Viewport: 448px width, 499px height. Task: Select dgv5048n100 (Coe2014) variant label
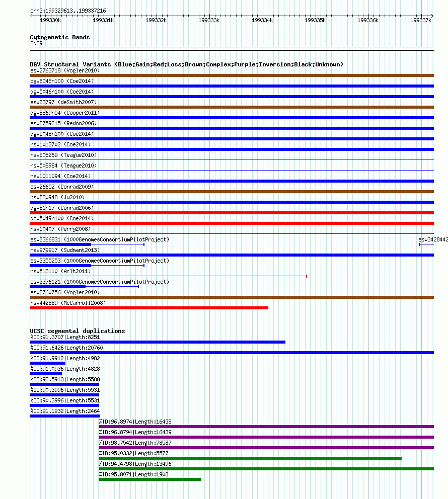(x=62, y=134)
